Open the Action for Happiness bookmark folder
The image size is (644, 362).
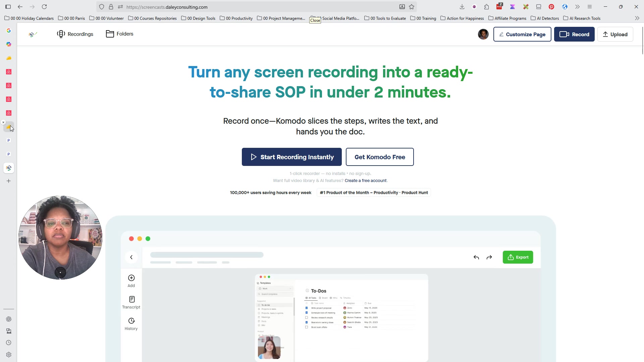click(462, 18)
